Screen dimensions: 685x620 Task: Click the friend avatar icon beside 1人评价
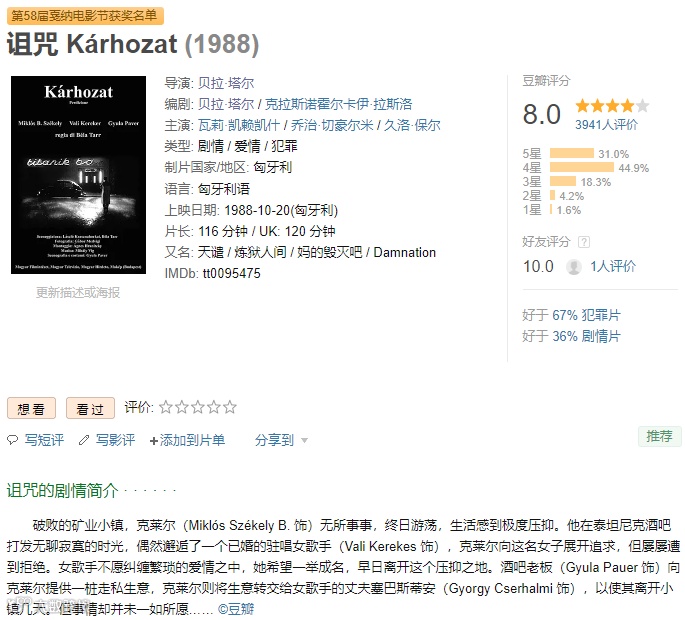coord(574,267)
